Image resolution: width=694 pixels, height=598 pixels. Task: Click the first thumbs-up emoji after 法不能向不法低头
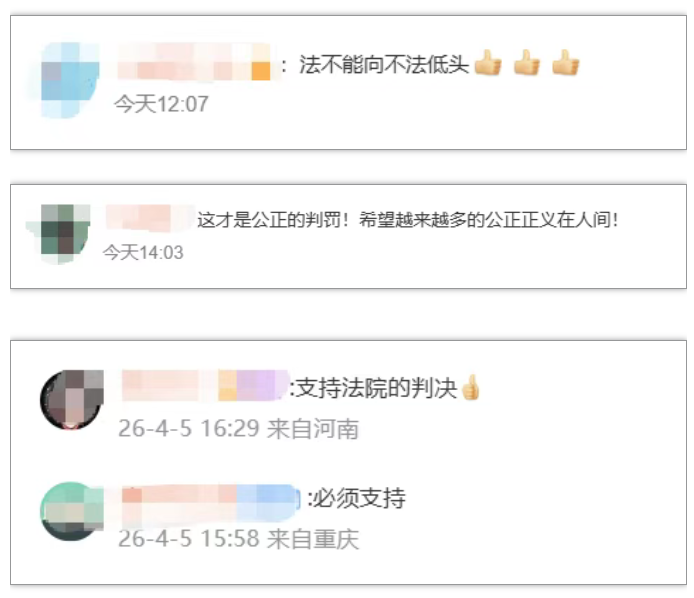[488, 62]
